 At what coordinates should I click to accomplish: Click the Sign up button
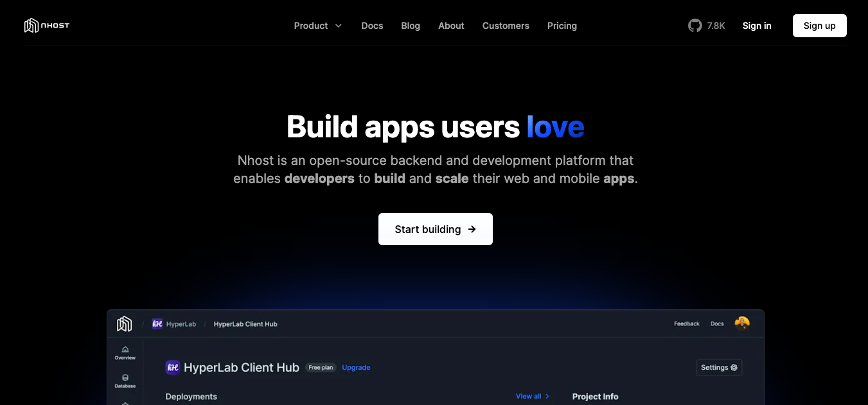(x=819, y=26)
